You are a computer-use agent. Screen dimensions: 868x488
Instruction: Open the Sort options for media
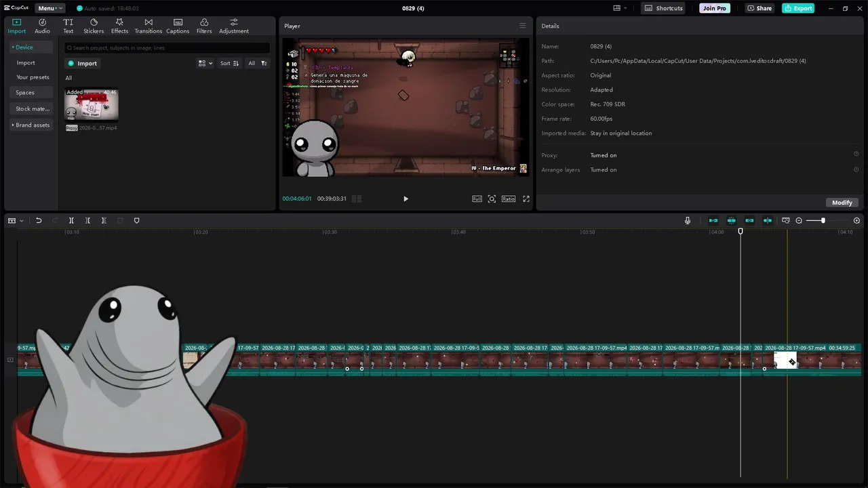pyautogui.click(x=229, y=63)
